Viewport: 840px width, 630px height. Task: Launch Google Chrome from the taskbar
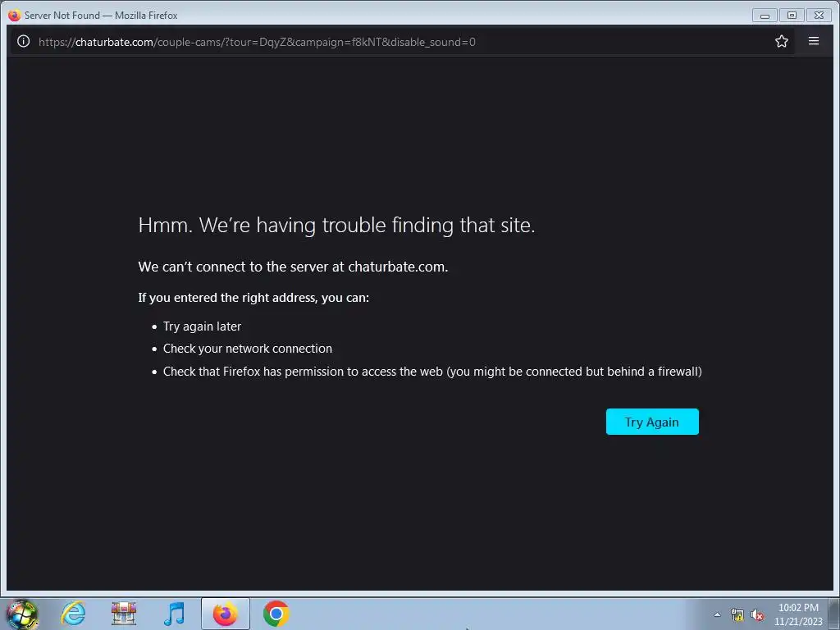point(276,614)
